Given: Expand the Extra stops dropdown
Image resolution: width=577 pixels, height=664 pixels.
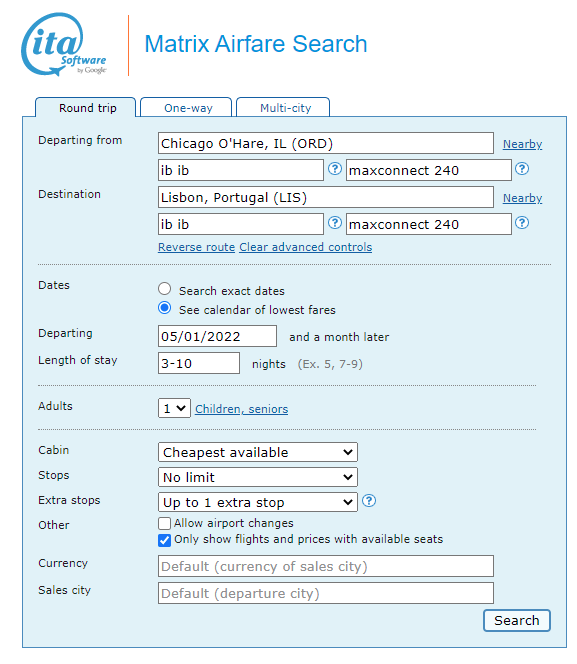Looking at the screenshot, I should tap(258, 502).
